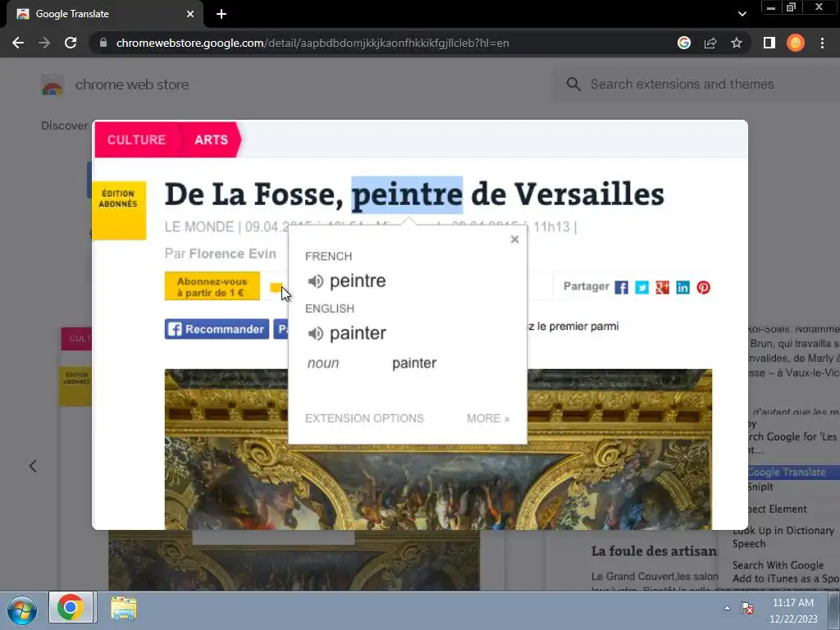The image size is (840, 630).
Task: Share article on Twitter icon
Action: pos(641,288)
